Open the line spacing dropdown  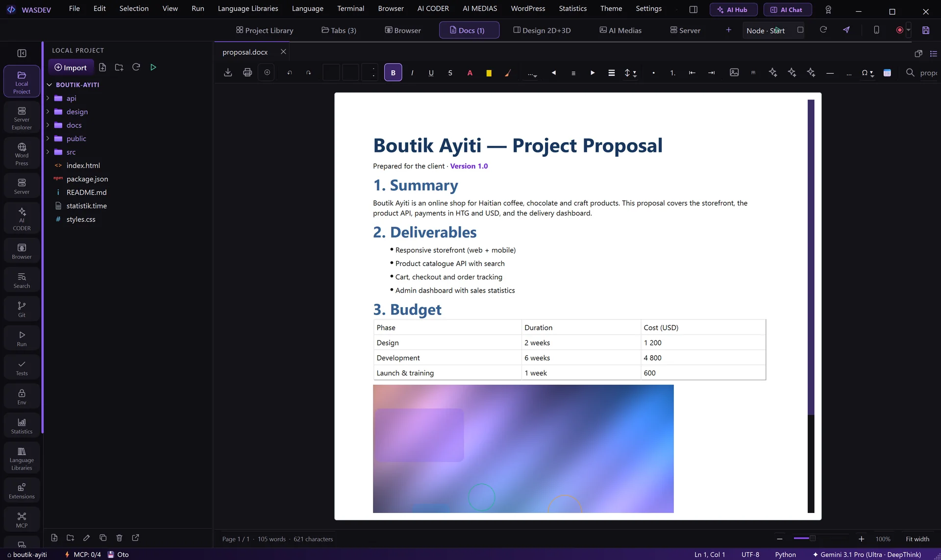pyautogui.click(x=630, y=73)
